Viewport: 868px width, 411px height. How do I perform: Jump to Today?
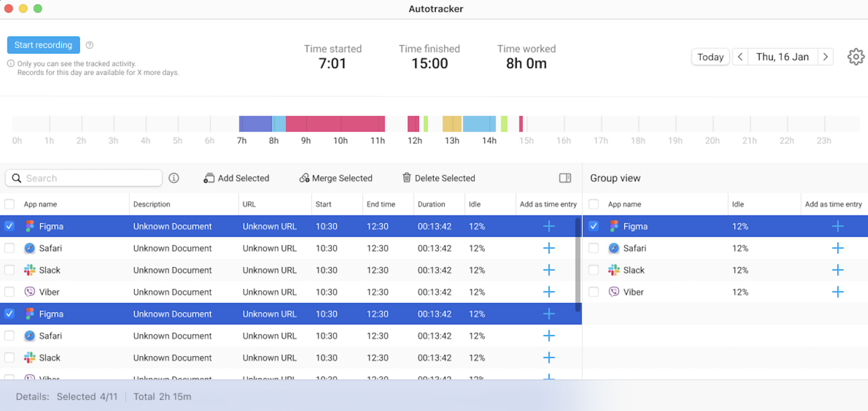(x=710, y=57)
